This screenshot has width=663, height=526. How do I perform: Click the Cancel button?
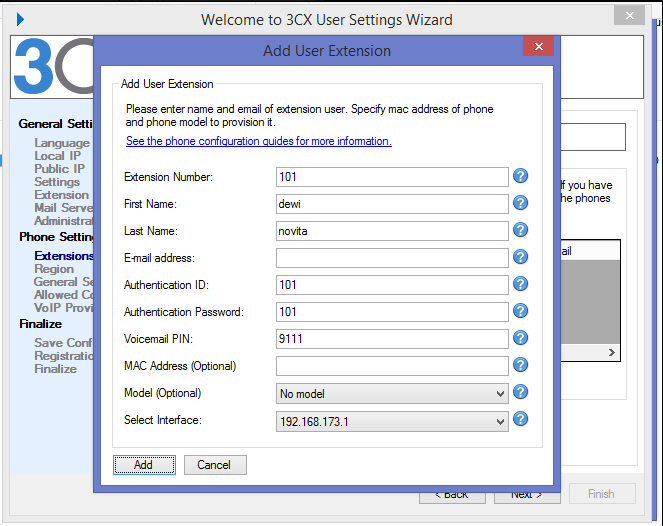click(x=215, y=465)
